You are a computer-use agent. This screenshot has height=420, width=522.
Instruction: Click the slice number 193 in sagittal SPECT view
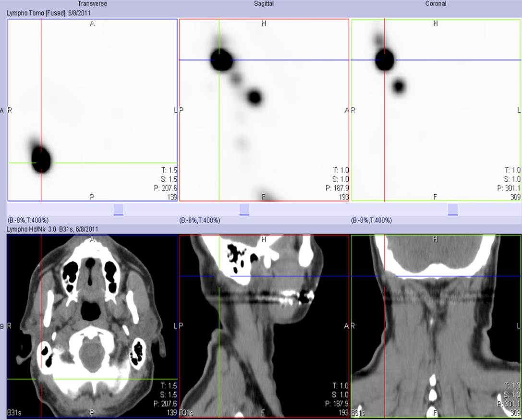click(x=343, y=197)
